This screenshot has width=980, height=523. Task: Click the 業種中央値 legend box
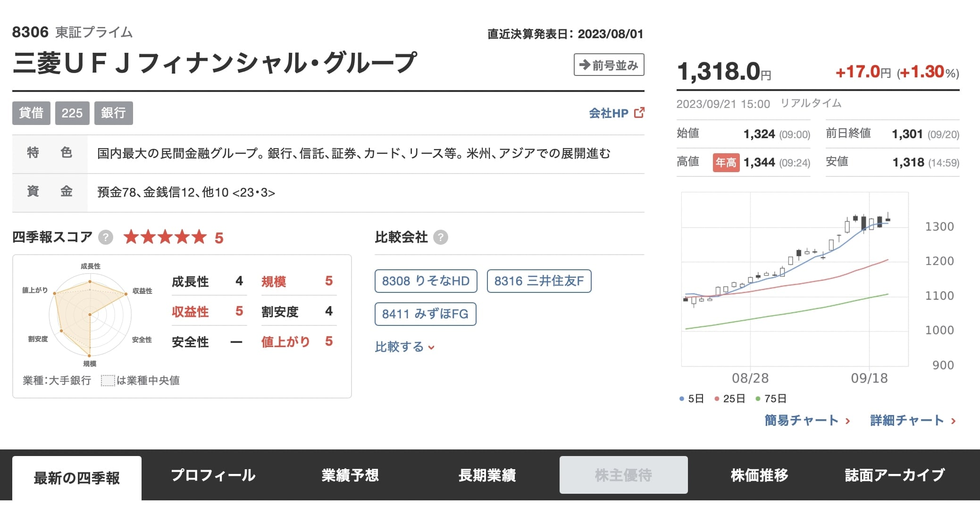pyautogui.click(x=108, y=381)
